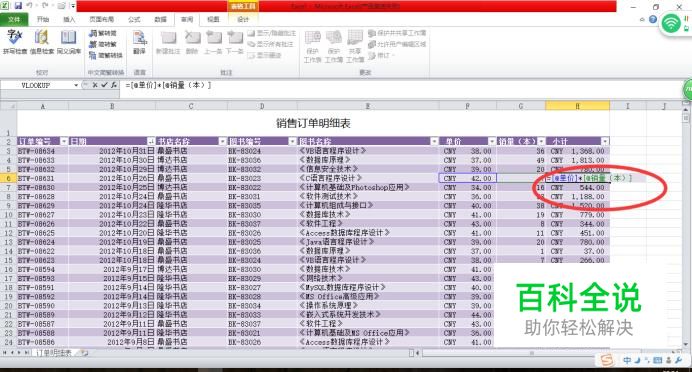Click cell with order BTW-08634
Image resolution: width=692 pixels, height=372 pixels.
[x=43, y=151]
